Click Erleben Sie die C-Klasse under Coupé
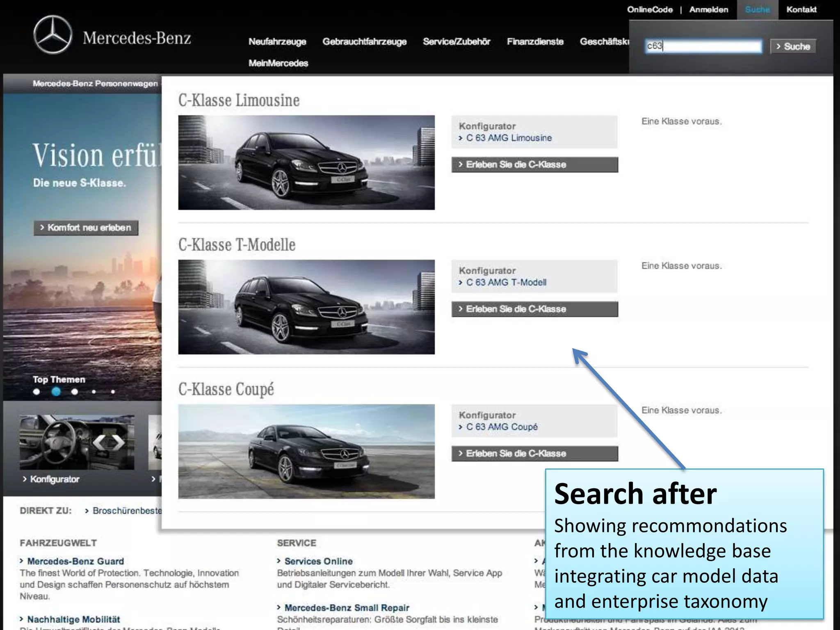The width and height of the screenshot is (840, 630). click(534, 453)
